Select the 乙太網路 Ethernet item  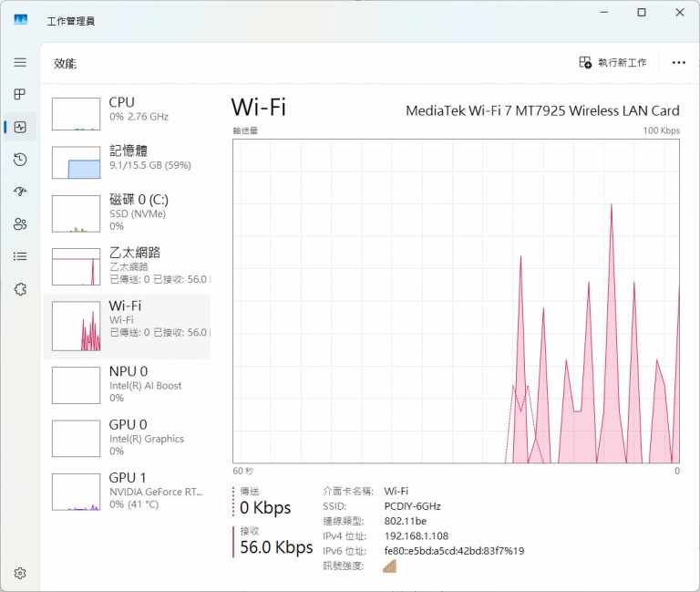tap(128, 265)
